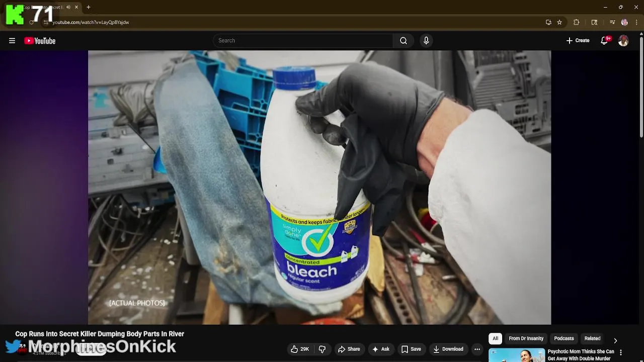
Task: Open tab search side panel icon
Action: pos(594,22)
